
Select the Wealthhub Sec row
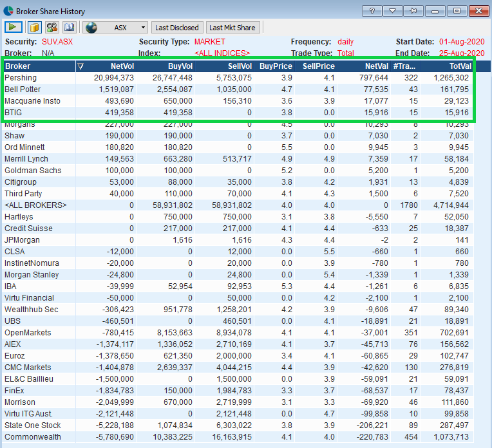[x=238, y=310]
